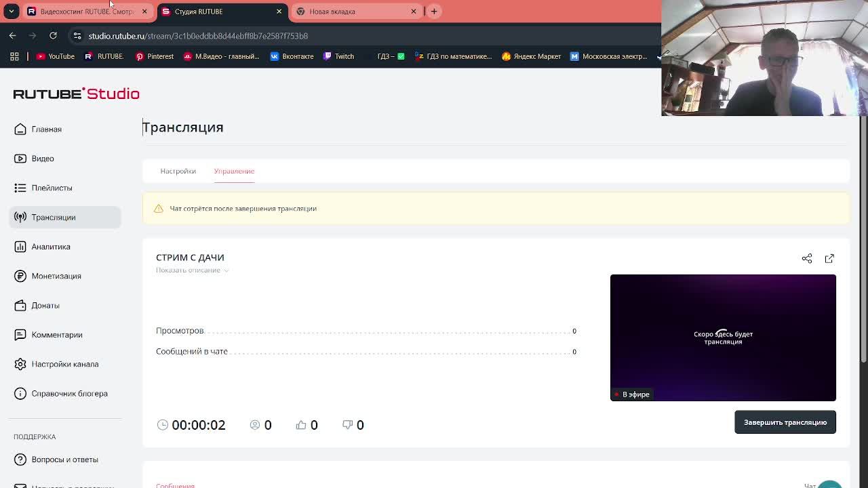Open the Плейлисты list icon
The image size is (868, 488).
point(20,188)
